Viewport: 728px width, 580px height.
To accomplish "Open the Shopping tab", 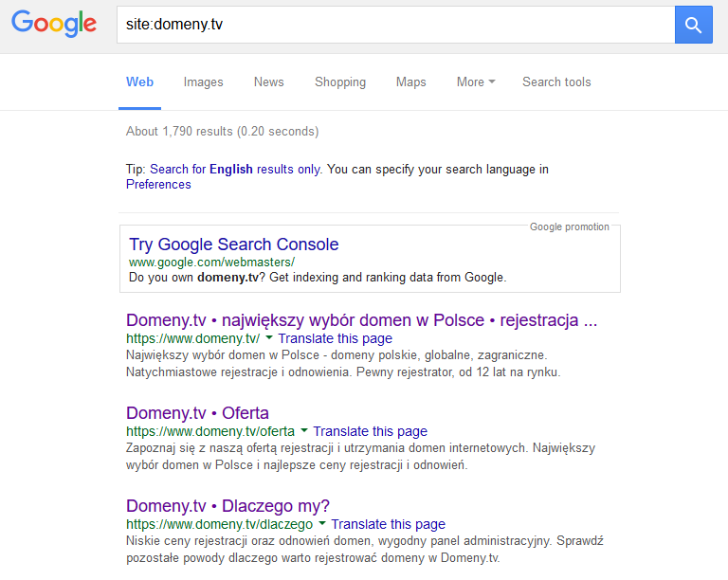I will [340, 82].
